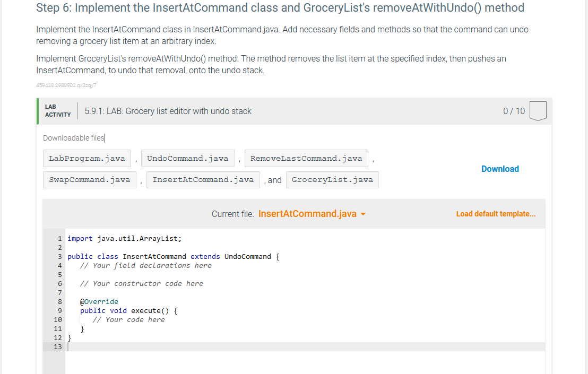The width and height of the screenshot is (588, 374).
Task: Click the shield-shaped lab completion marker
Action: pyautogui.click(x=538, y=111)
